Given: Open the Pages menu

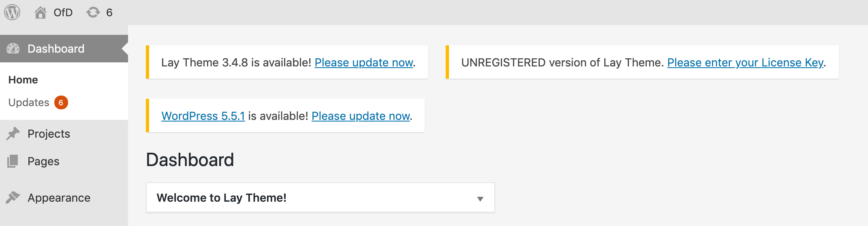Looking at the screenshot, I should [43, 161].
